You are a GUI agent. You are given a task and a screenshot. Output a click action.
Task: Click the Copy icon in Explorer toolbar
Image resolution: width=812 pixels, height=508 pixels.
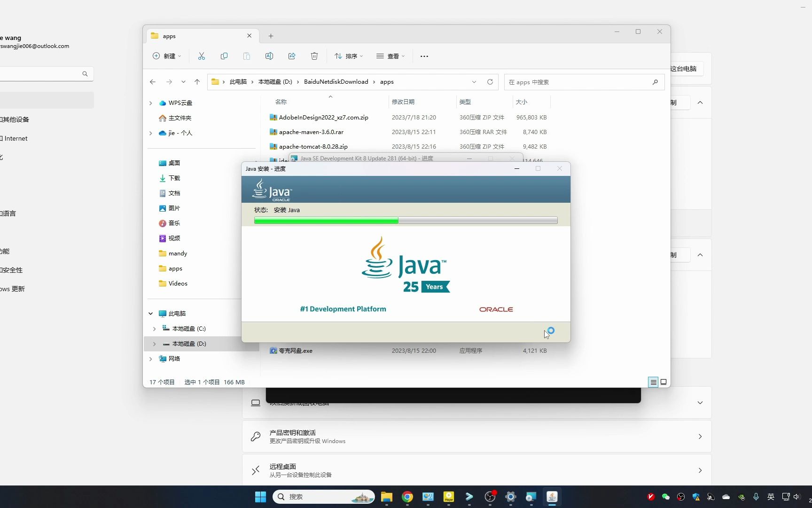click(x=224, y=56)
